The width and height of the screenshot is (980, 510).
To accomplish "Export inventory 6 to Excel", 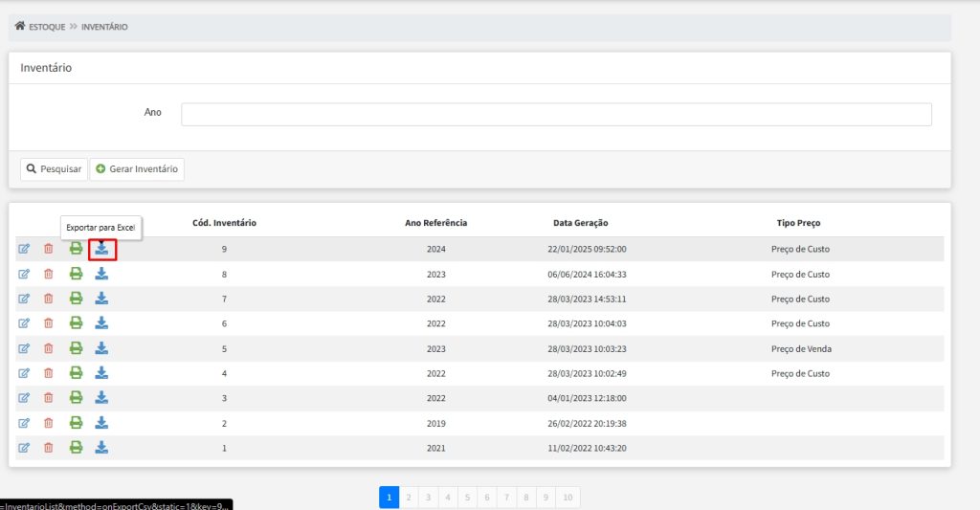I will [101, 323].
